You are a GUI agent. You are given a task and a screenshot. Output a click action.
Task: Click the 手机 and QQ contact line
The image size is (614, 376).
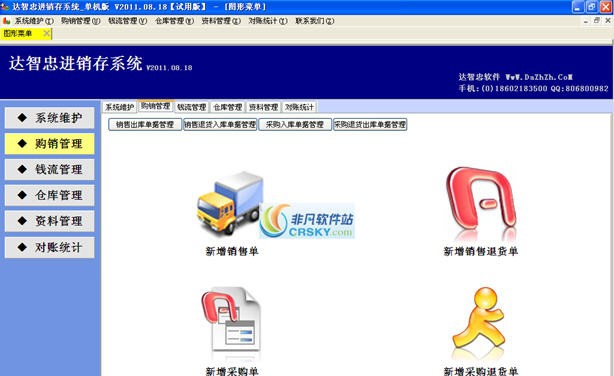(x=533, y=89)
